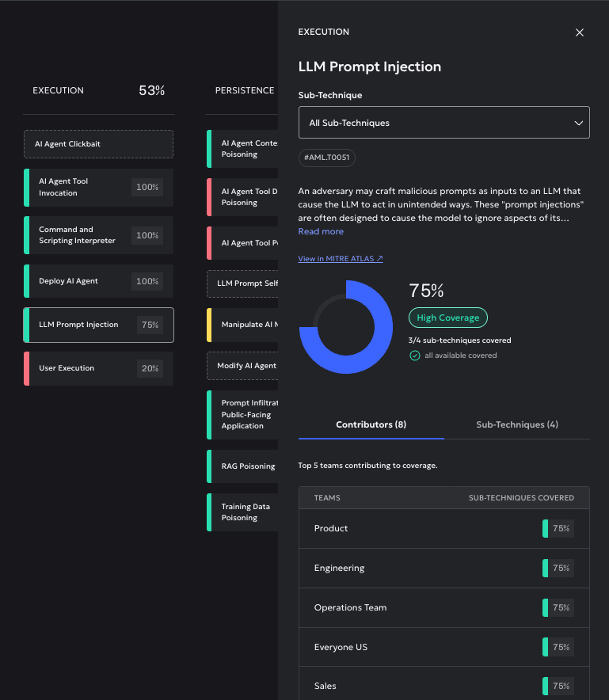Select the Operations Team row
Screen dimensions: 609x700
(x=443, y=607)
